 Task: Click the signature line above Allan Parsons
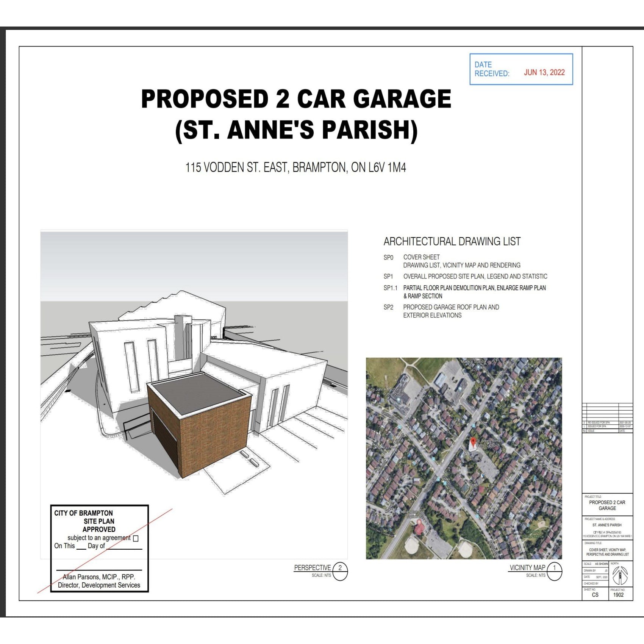tap(99, 569)
